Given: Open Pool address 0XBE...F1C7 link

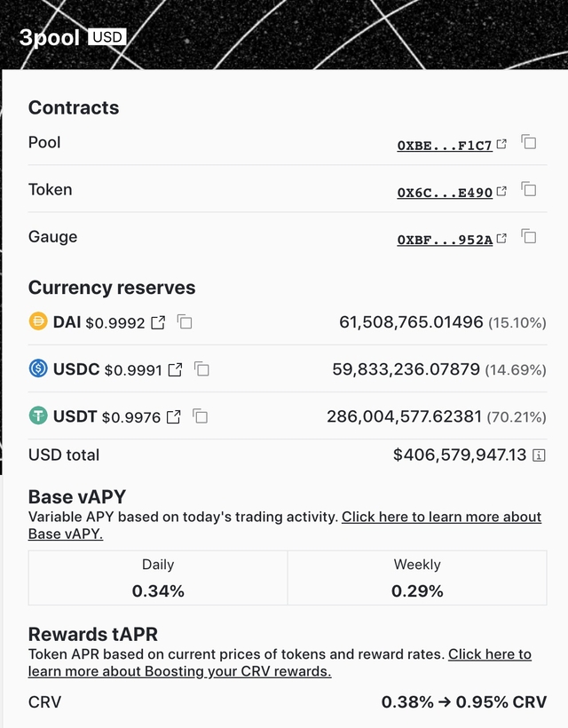Looking at the screenshot, I should tap(445, 145).
